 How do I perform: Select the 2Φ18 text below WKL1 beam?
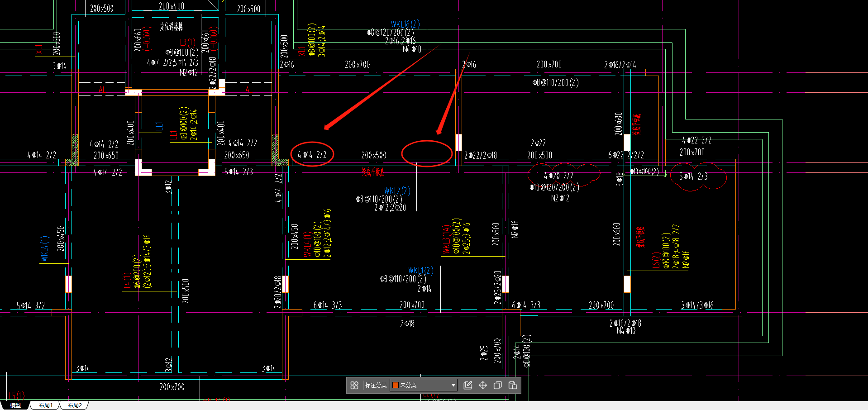pyautogui.click(x=407, y=324)
